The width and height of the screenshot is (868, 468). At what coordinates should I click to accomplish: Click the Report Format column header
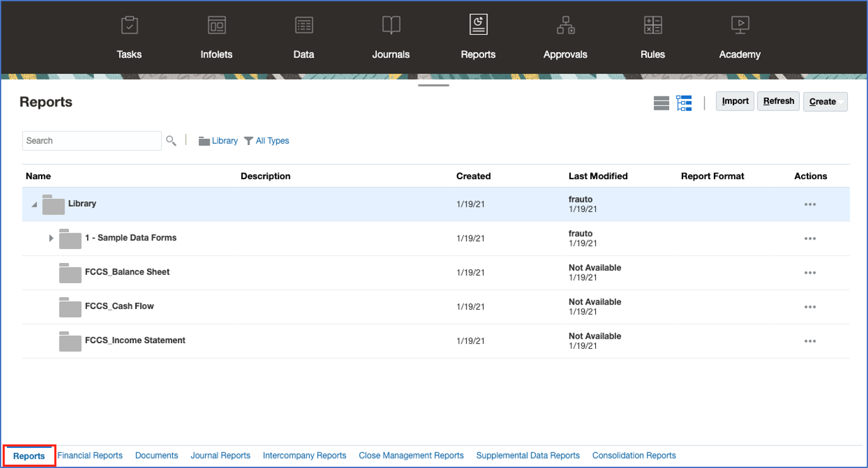pyautogui.click(x=713, y=176)
